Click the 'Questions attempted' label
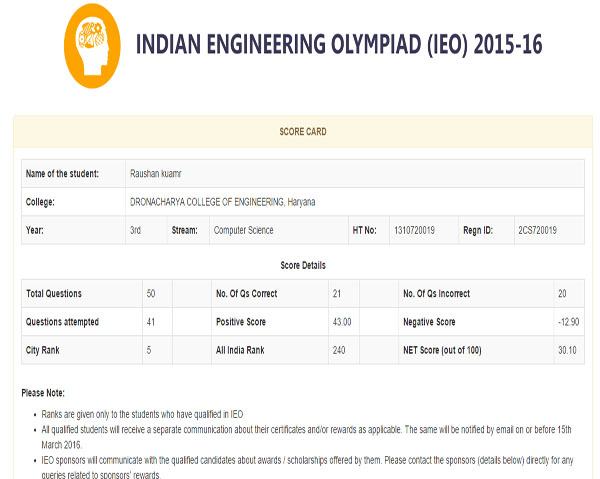 (x=62, y=322)
